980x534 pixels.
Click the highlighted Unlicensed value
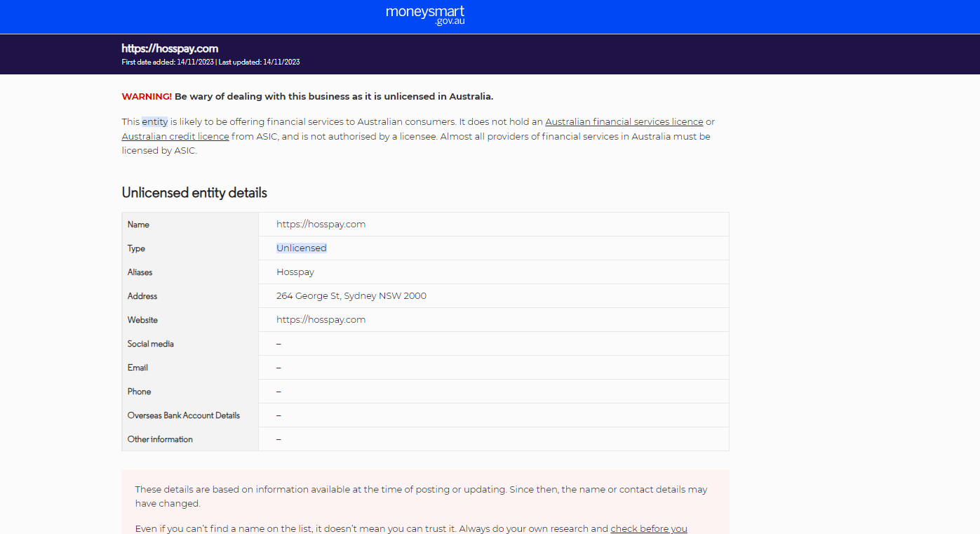302,248
